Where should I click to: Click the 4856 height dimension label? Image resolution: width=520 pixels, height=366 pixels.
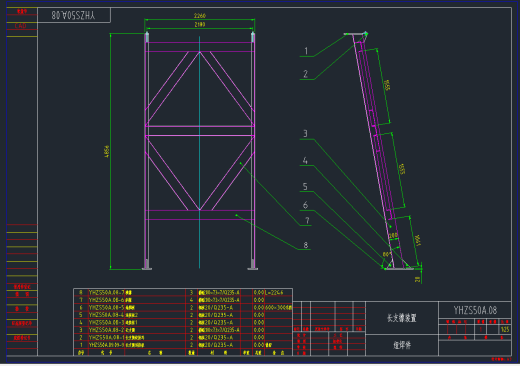tap(107, 151)
